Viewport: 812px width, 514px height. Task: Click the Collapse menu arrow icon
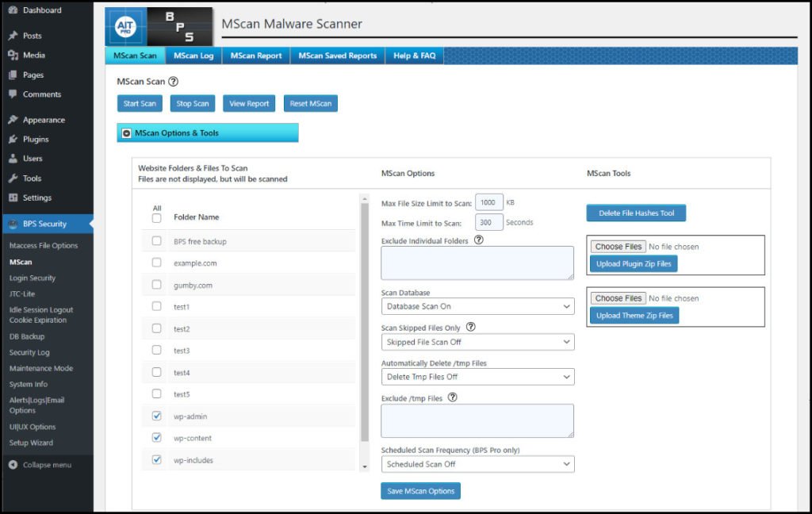coord(13,465)
